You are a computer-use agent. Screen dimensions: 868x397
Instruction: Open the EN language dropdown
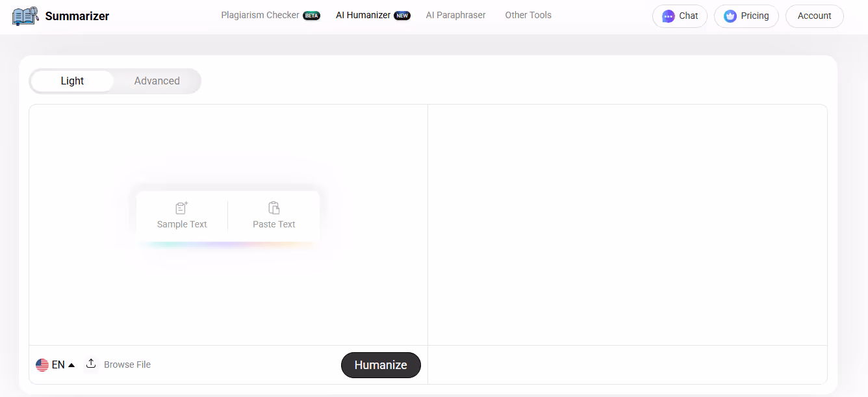[x=58, y=365]
